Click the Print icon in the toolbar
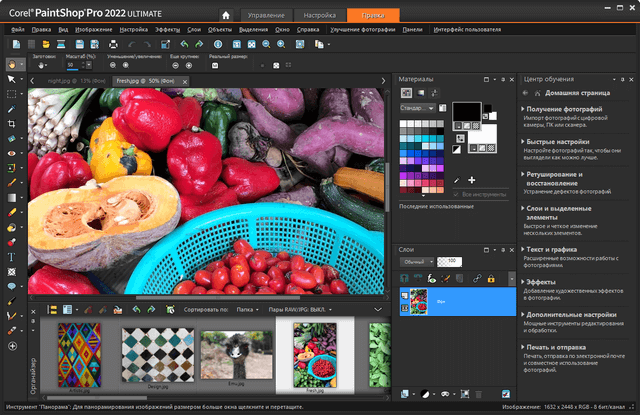The height and width of the screenshot is (415, 640). [x=112, y=44]
